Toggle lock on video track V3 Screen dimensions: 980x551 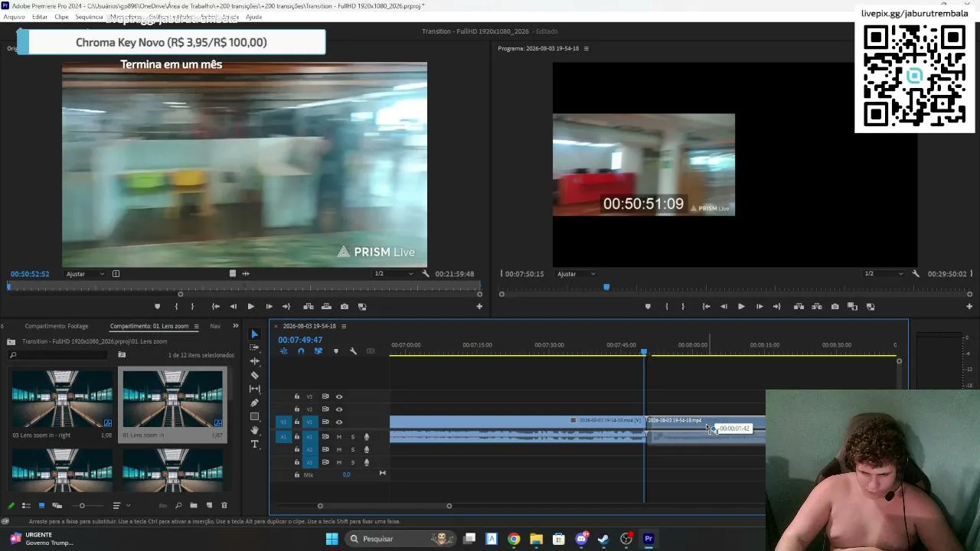click(x=297, y=396)
